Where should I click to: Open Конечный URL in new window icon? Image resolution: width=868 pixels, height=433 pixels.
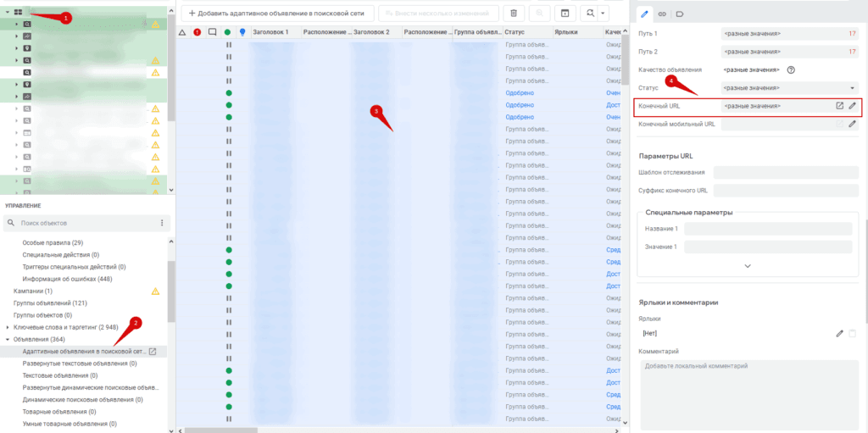[840, 106]
